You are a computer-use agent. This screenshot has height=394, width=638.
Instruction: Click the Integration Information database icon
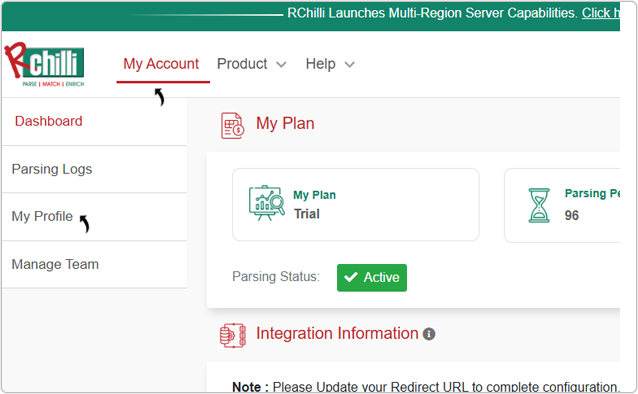(x=233, y=335)
